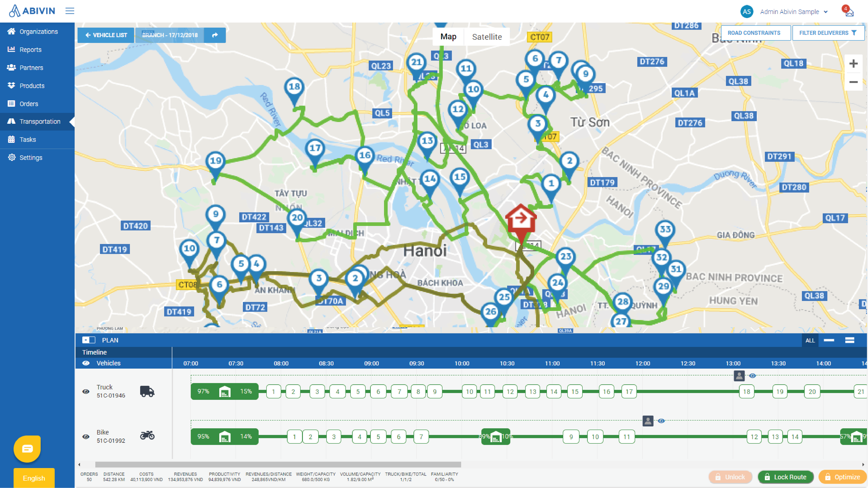
Task: Select map pin 17
Action: point(315,152)
